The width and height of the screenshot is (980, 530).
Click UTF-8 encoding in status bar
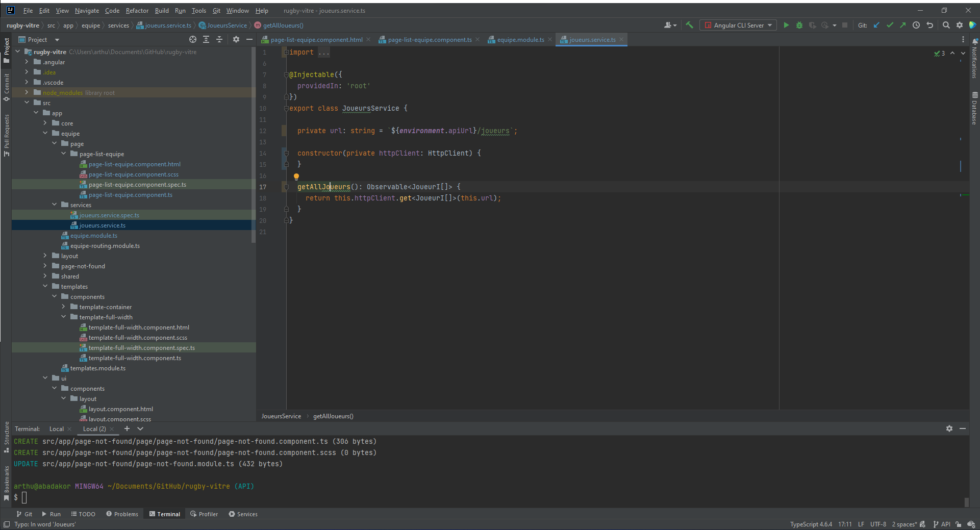tap(878, 524)
